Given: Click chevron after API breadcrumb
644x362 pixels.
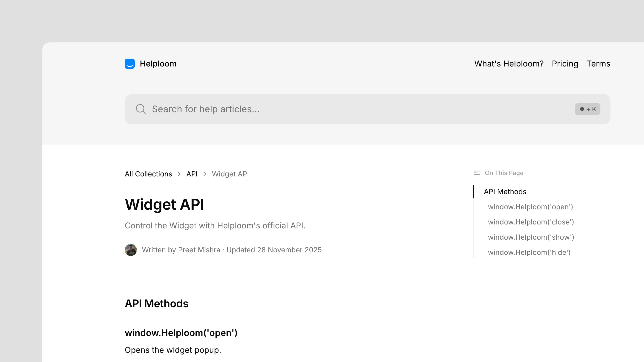Looking at the screenshot, I should [205, 174].
